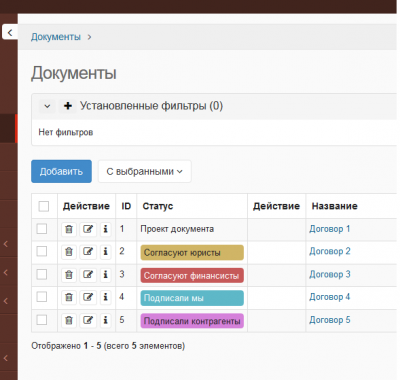Tick the checkbox for the Договор 3 row
Image resolution: width=400 pixels, height=380 pixels.
(42, 274)
